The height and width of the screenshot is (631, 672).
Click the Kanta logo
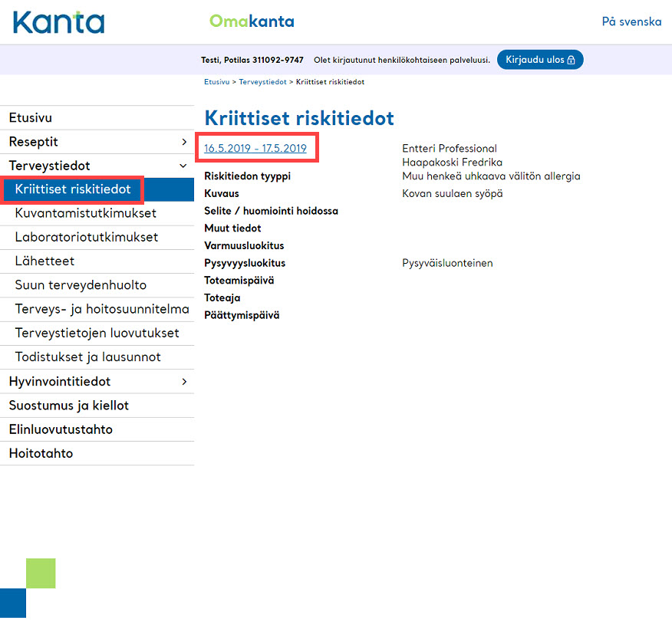(59, 22)
